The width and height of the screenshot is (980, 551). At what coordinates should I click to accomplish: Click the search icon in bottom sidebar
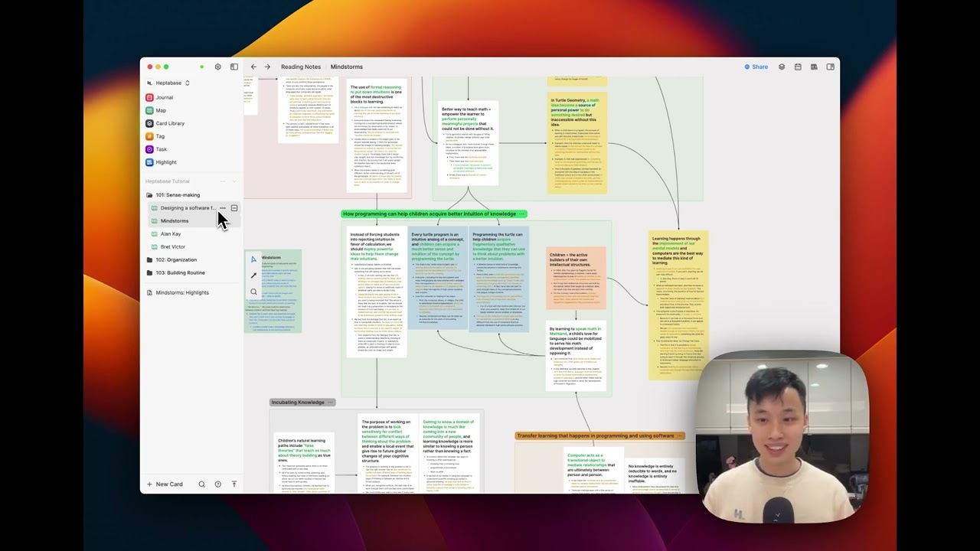(201, 484)
